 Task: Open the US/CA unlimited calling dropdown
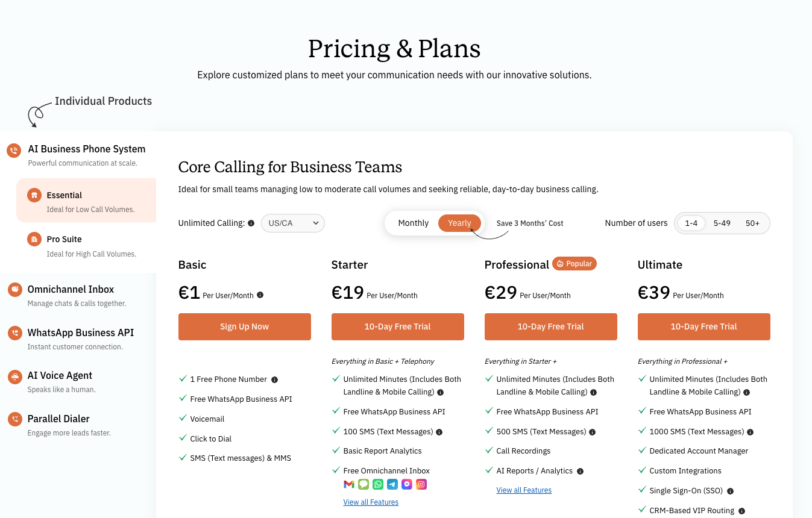coord(293,223)
